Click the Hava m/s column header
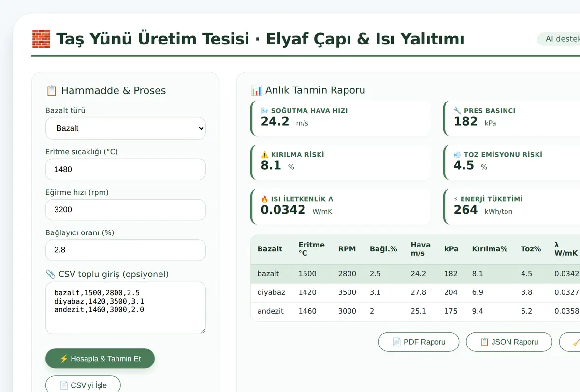580x392 pixels. point(420,249)
